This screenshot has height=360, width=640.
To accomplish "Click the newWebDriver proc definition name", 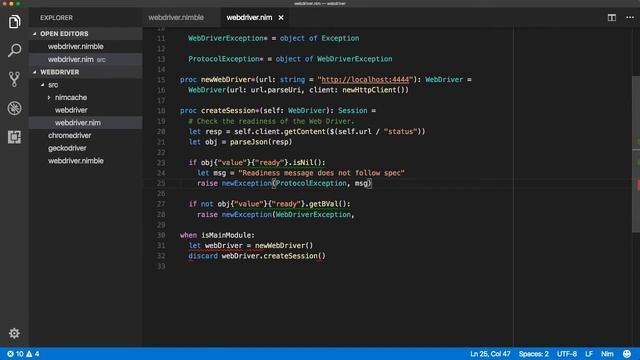I will [x=226, y=80].
